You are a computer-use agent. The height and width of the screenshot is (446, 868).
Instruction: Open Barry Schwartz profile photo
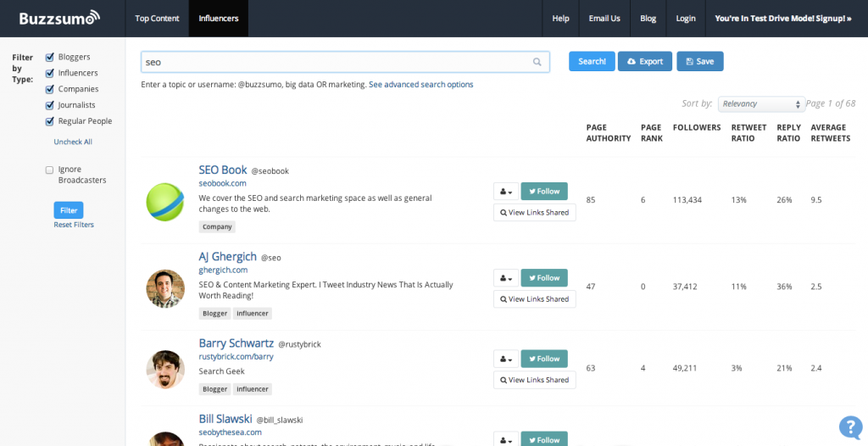point(165,370)
